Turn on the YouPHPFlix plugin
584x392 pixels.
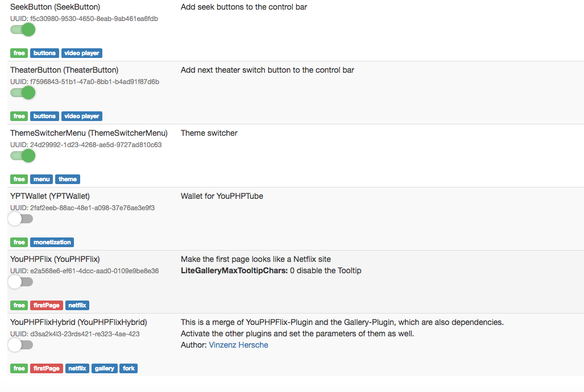[20, 282]
